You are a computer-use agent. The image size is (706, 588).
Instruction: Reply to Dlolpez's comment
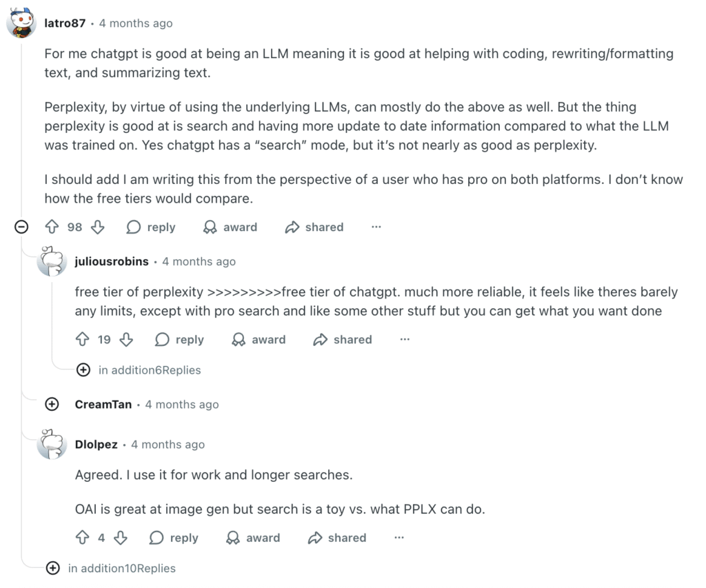(x=174, y=538)
